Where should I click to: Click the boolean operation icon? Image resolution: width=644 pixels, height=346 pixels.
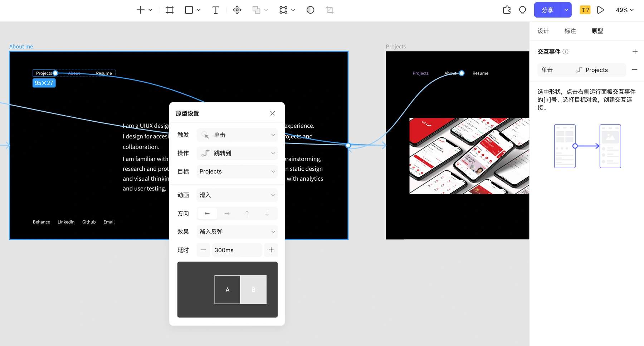[256, 10]
